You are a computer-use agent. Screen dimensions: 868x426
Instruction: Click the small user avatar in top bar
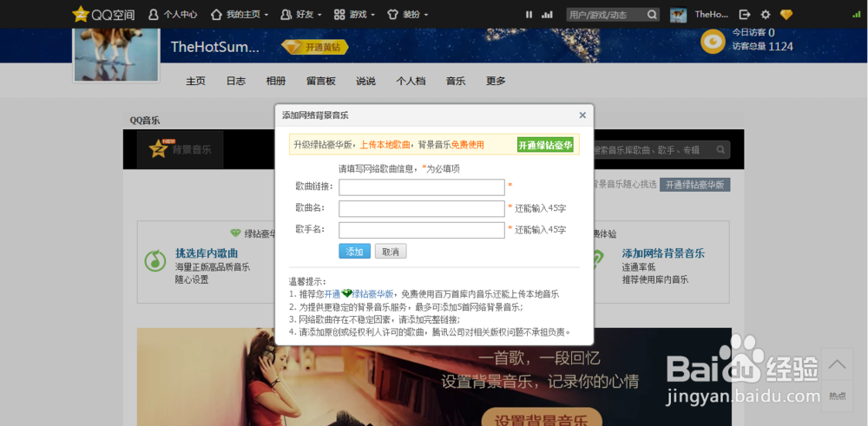point(678,15)
